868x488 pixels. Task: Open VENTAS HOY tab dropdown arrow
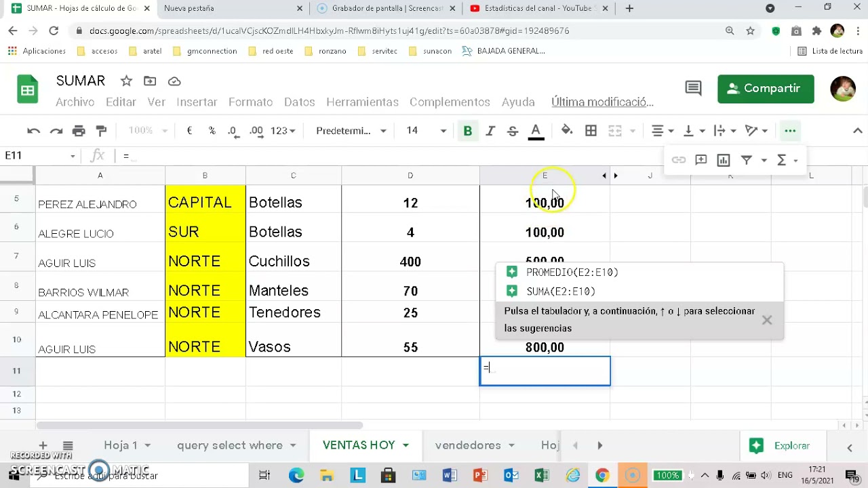click(406, 445)
